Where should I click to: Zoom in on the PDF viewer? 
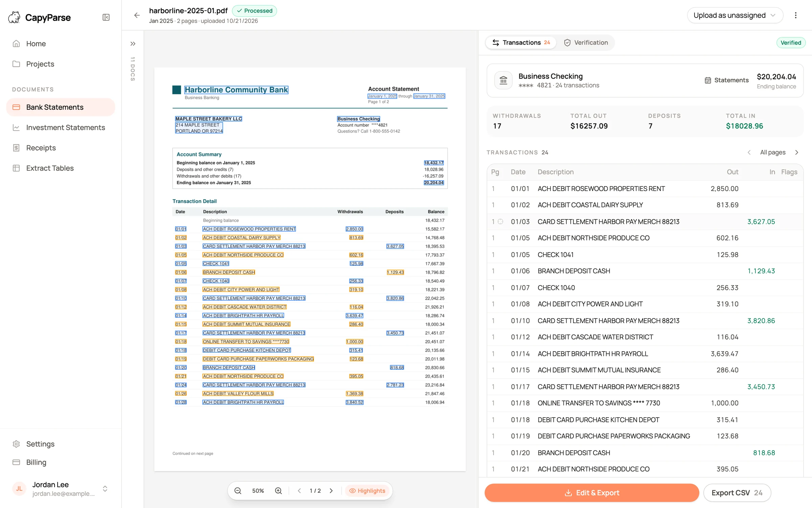(x=278, y=491)
